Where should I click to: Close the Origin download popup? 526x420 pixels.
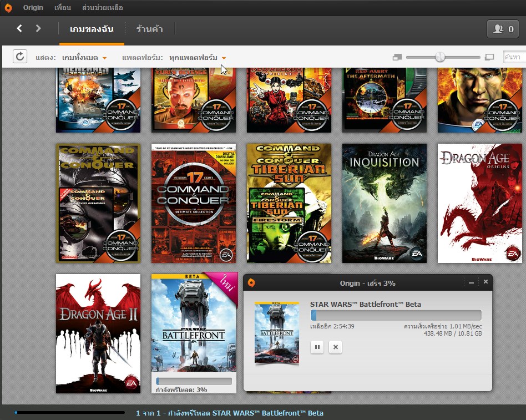pos(485,282)
